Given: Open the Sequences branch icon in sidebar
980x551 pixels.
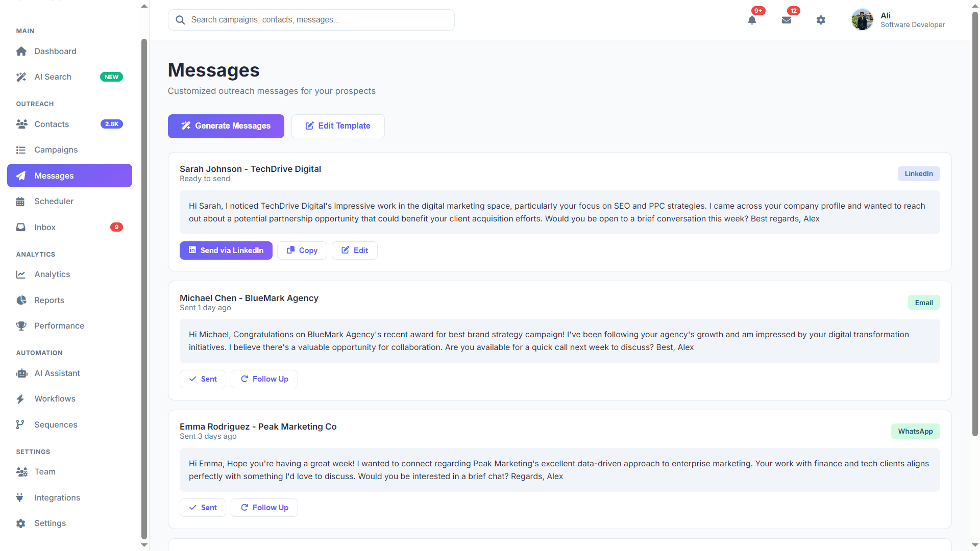Looking at the screenshot, I should click(x=21, y=424).
